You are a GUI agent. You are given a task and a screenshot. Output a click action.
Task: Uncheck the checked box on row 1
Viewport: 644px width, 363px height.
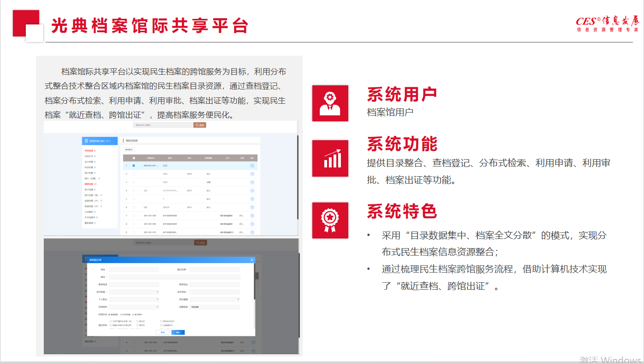pyautogui.click(x=134, y=166)
